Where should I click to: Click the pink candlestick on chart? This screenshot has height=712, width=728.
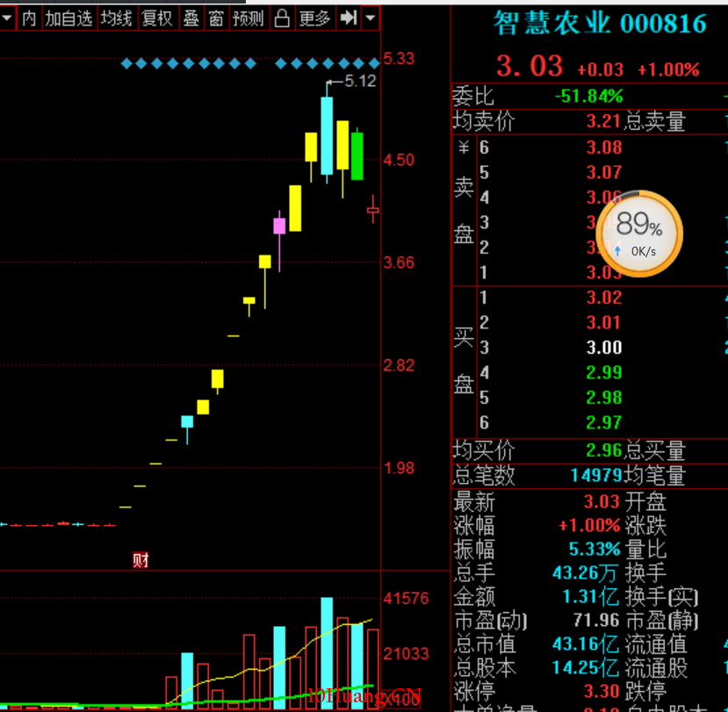click(x=279, y=226)
